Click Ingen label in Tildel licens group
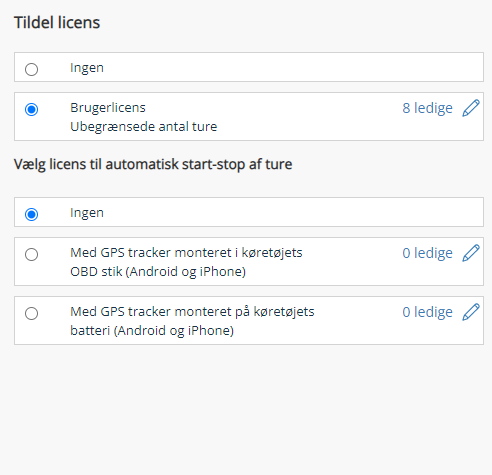 [x=87, y=68]
